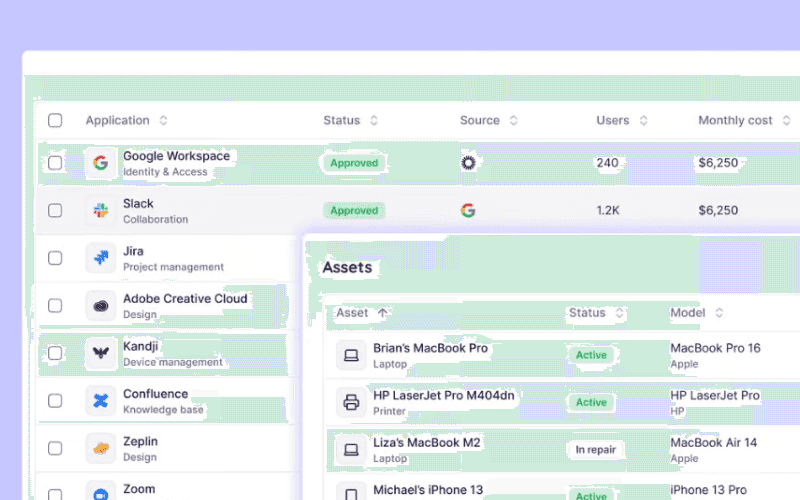Image resolution: width=800 pixels, height=500 pixels.
Task: Open HP LaserJet Pro M404dn asset
Action: tap(444, 395)
